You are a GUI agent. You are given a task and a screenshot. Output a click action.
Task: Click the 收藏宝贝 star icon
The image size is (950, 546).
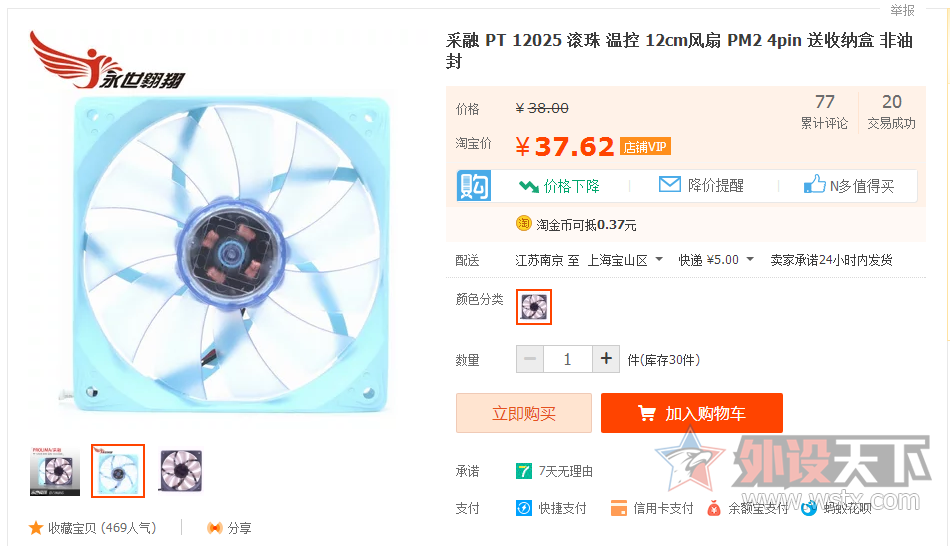[36, 527]
